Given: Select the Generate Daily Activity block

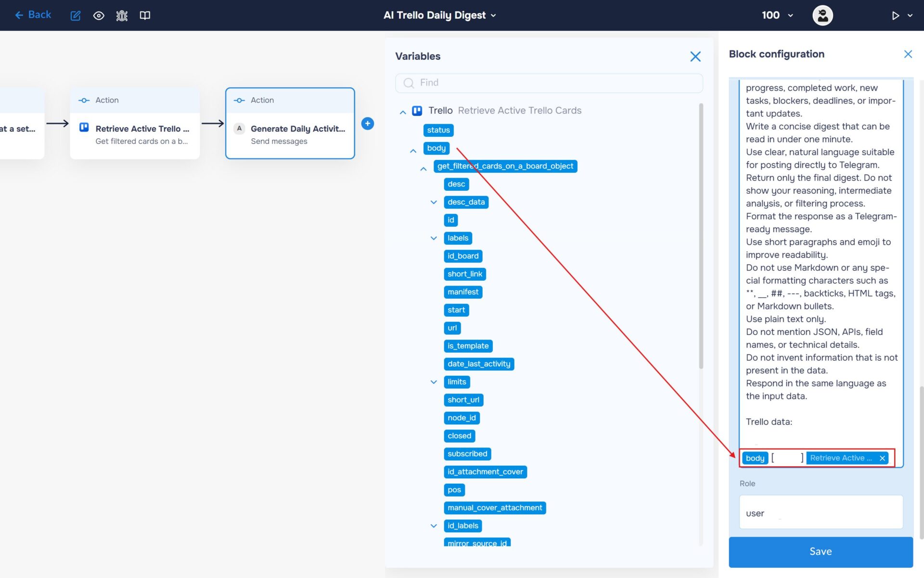Looking at the screenshot, I should pyautogui.click(x=290, y=123).
